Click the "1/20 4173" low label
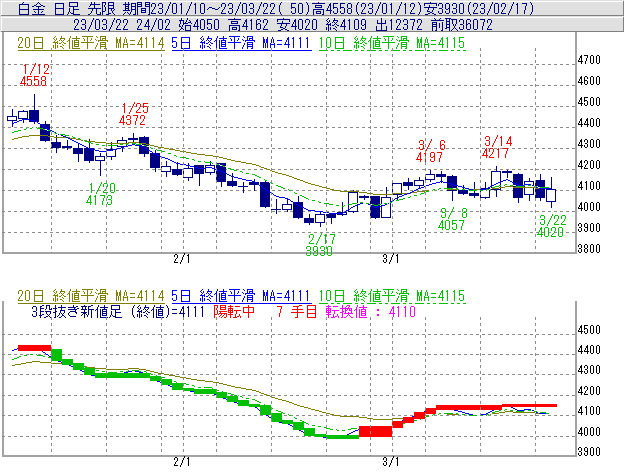Screen dimensions: 624x475 click(100, 194)
